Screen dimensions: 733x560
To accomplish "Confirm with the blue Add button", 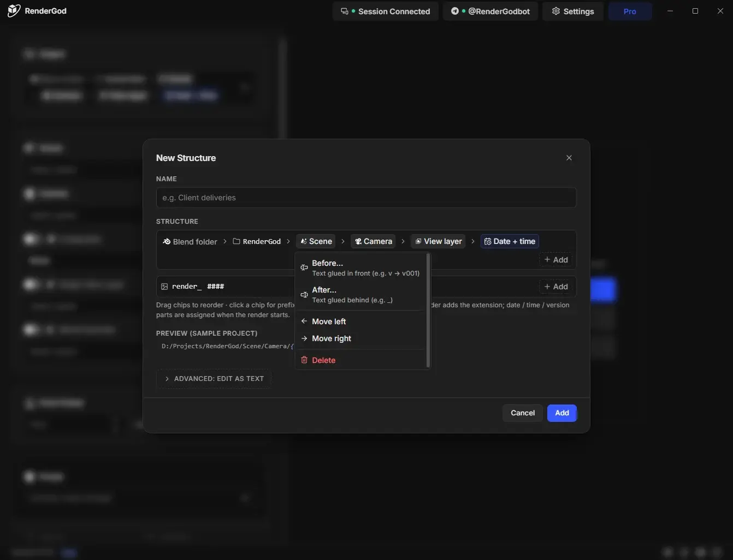I will point(562,413).
